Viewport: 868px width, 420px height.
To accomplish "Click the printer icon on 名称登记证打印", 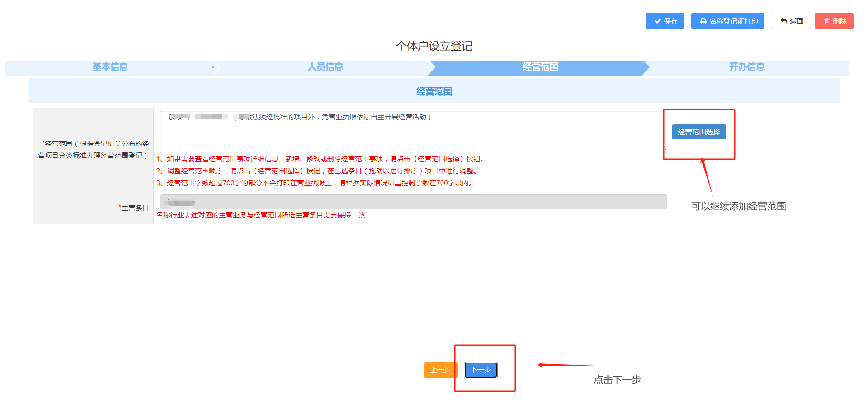I will 703,21.
